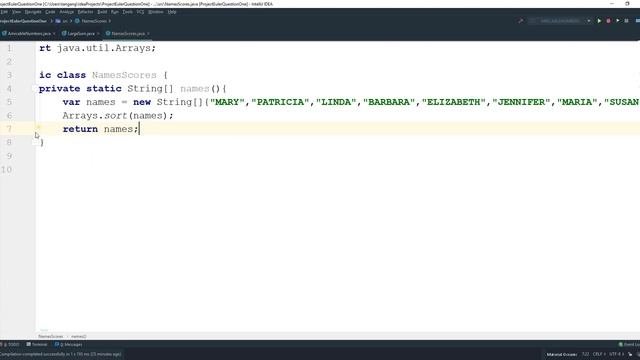Click the green Run button
This screenshot has height=360, width=640.
click(599, 21)
